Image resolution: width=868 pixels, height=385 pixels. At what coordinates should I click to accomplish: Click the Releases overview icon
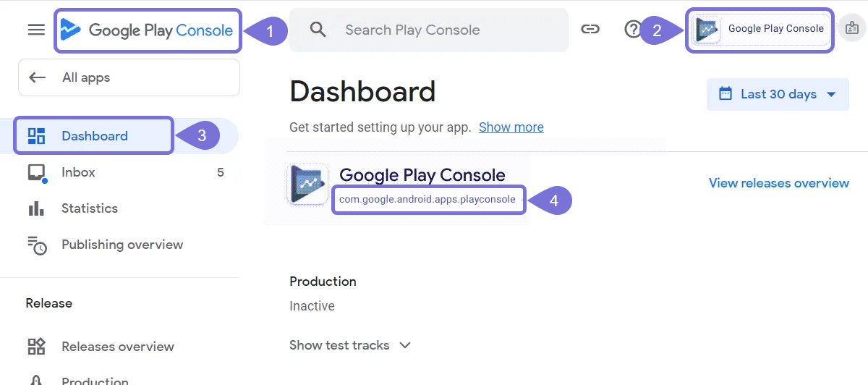pyautogui.click(x=36, y=347)
